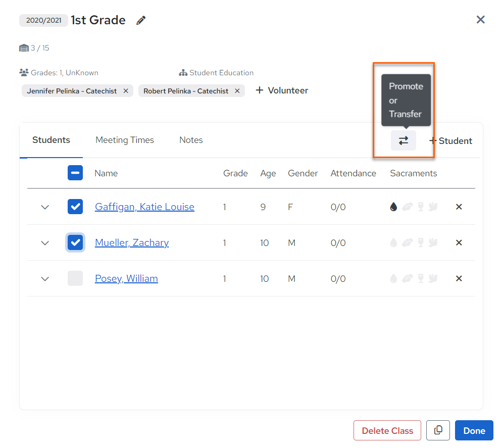
Task: Click reconciliation hands icon for Katie Gaffigan
Action: coord(407,207)
